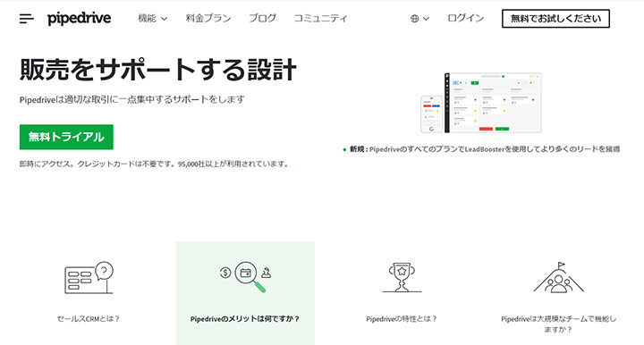Open the コミュニティ menu item
The height and width of the screenshot is (345, 644).
(x=320, y=19)
